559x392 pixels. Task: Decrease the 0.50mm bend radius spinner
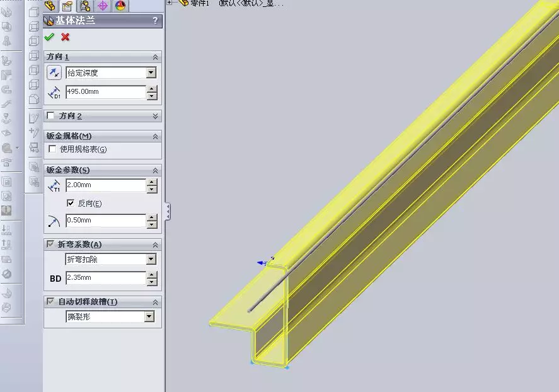coord(153,224)
